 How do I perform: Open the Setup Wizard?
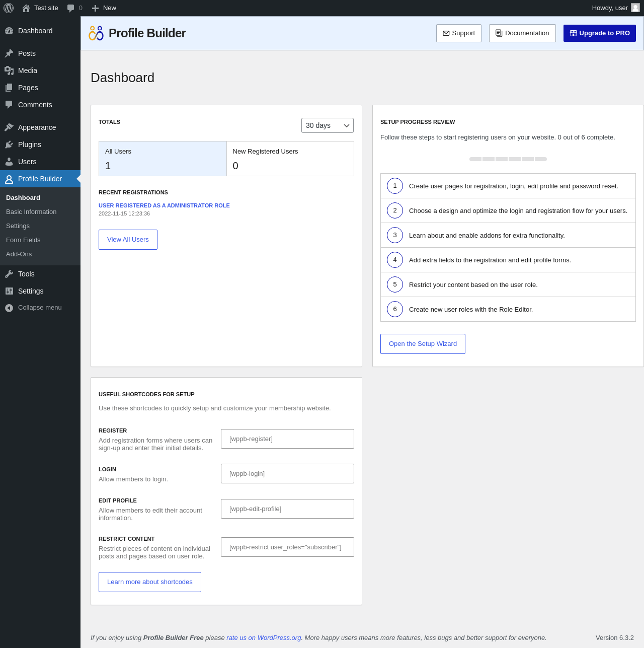coord(423,344)
